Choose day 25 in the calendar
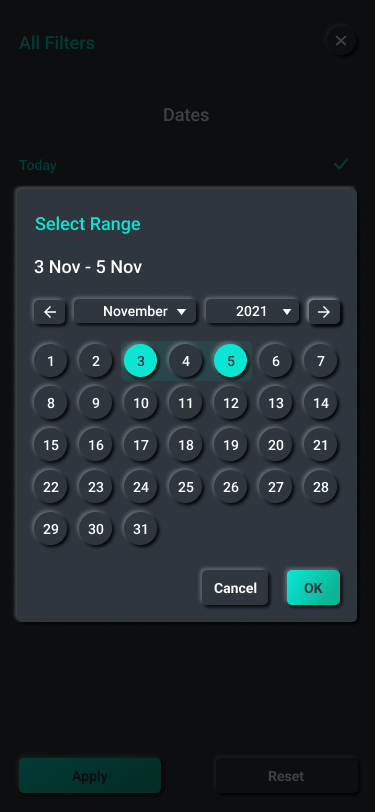Screen dimensions: 375x812 [x=185, y=487]
